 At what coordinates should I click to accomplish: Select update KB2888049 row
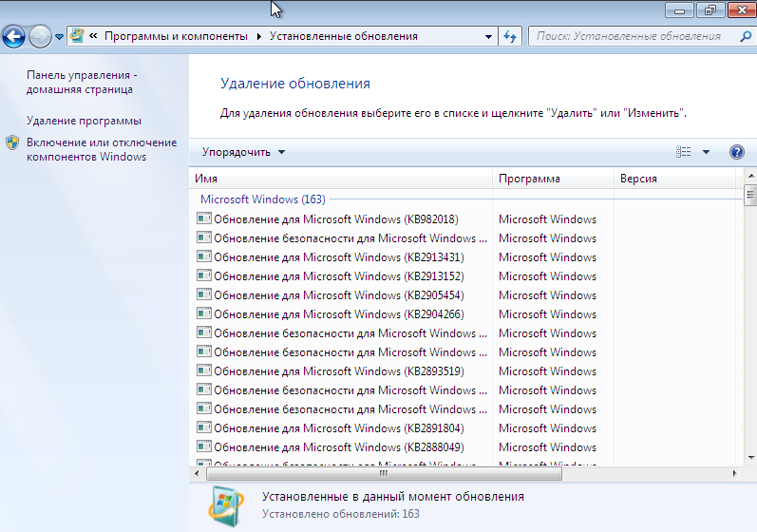[466, 447]
